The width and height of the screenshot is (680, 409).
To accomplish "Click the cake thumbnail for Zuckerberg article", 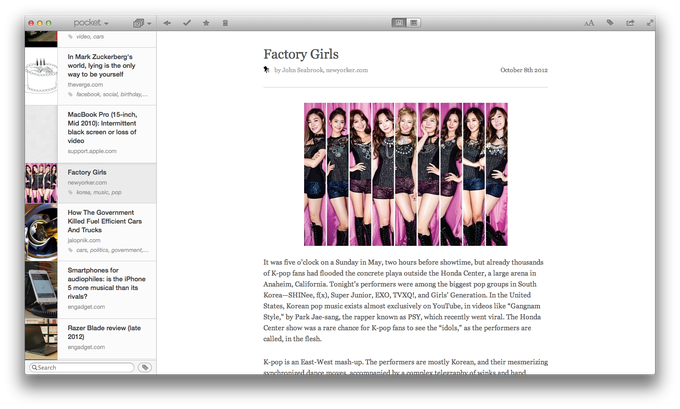I will [41, 76].
